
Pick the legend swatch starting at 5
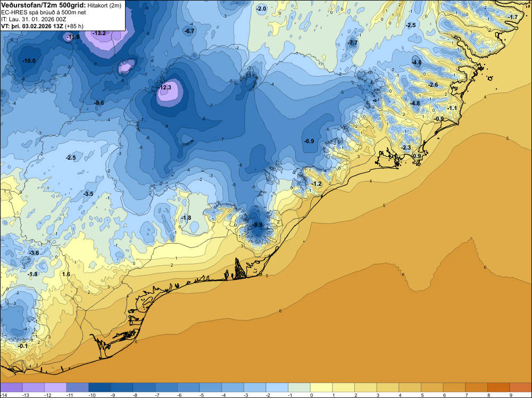click(x=432, y=387)
